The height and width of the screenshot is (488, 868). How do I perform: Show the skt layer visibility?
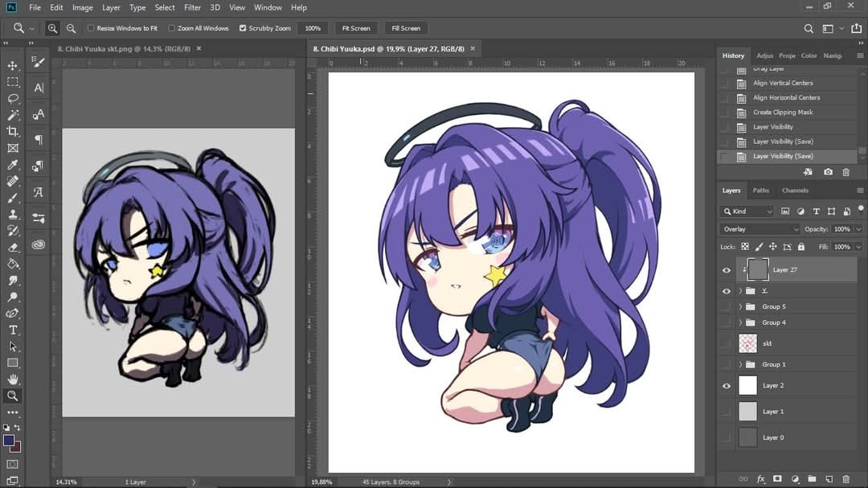(727, 344)
